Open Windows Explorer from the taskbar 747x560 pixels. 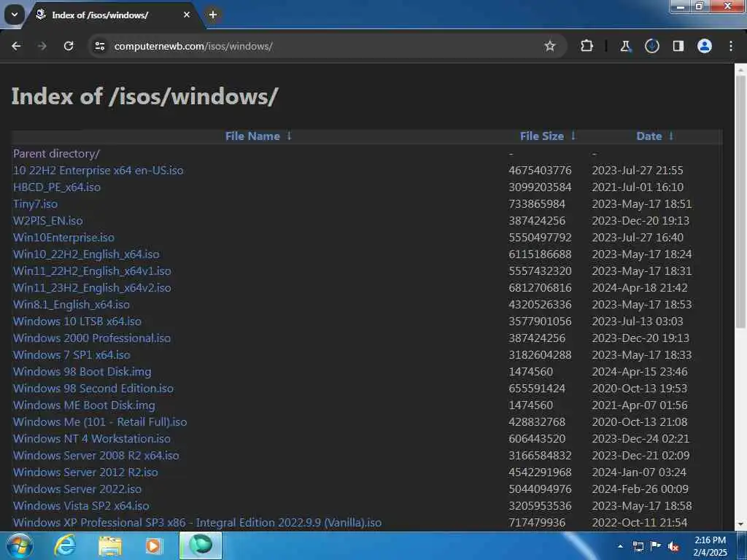coord(110,545)
